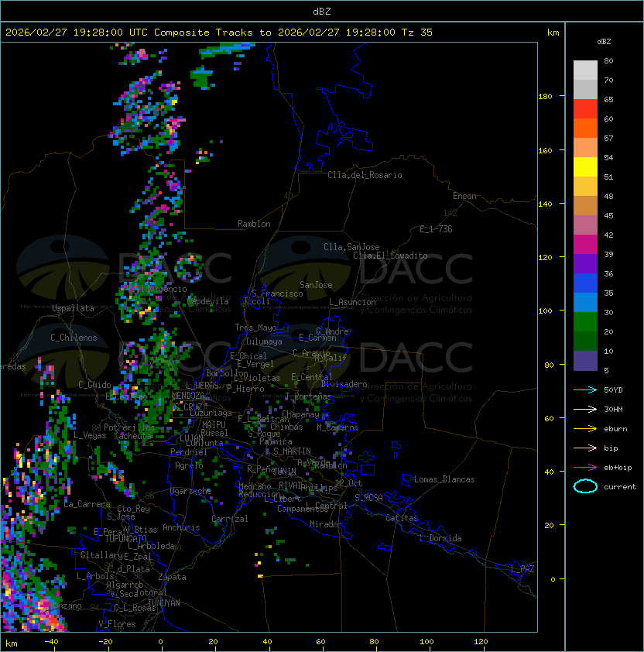The image size is (644, 652).
Task: Click the L_Asuncion label
Action: [352, 302]
